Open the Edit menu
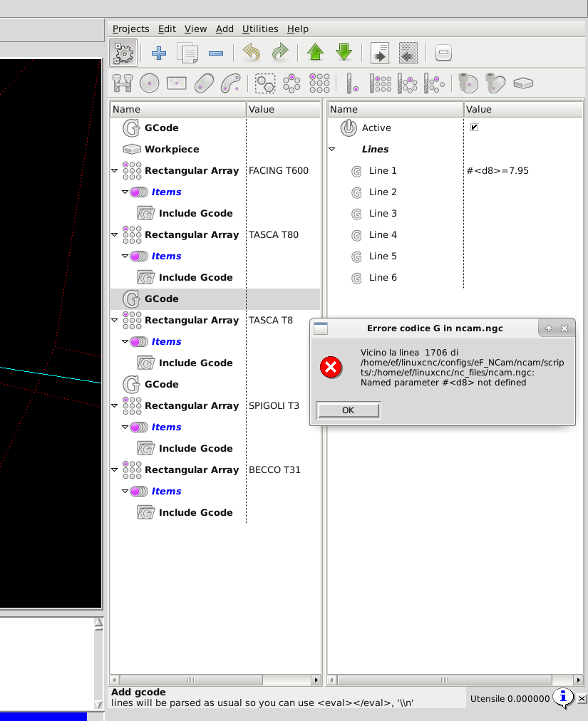Viewport: 588px width, 721px height. [x=167, y=29]
